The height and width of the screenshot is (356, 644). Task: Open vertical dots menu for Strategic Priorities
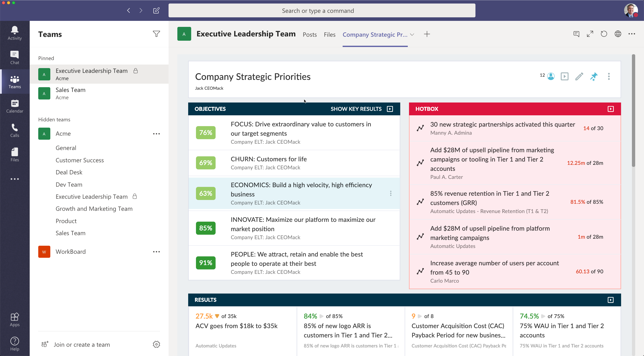[x=609, y=76]
